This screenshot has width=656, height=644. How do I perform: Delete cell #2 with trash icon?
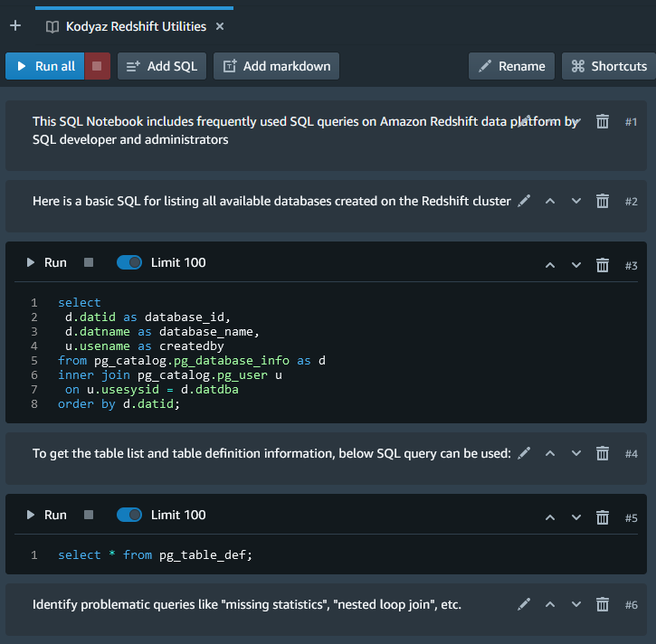[603, 201]
